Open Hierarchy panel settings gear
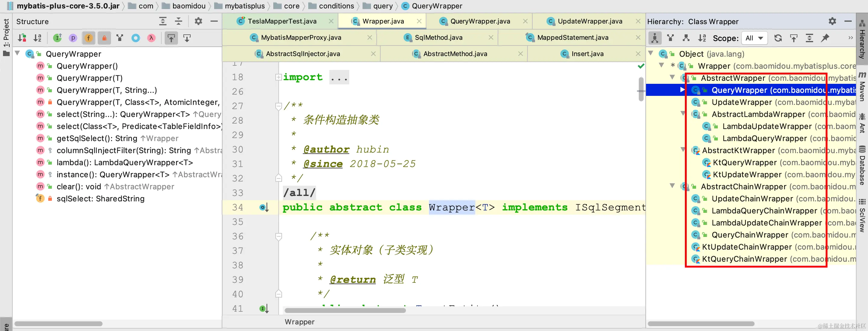This screenshot has width=868, height=331. 832,21
